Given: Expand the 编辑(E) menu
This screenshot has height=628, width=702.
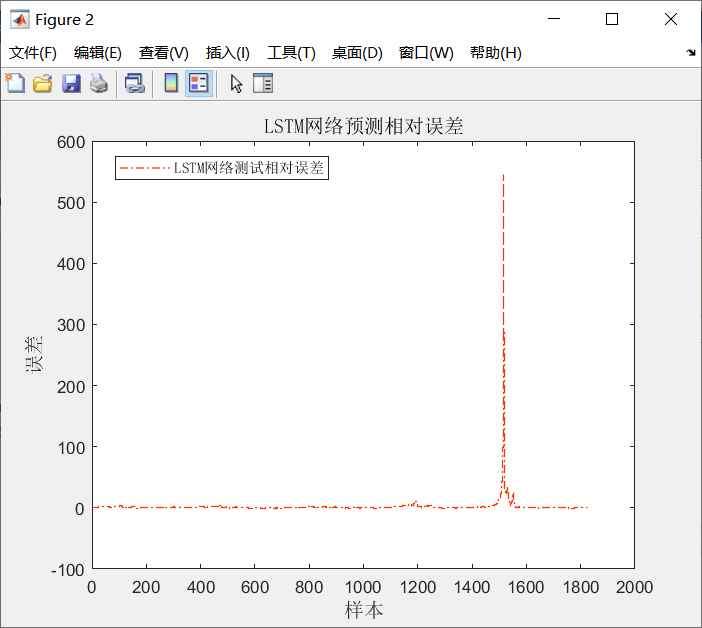Looking at the screenshot, I should [98, 53].
